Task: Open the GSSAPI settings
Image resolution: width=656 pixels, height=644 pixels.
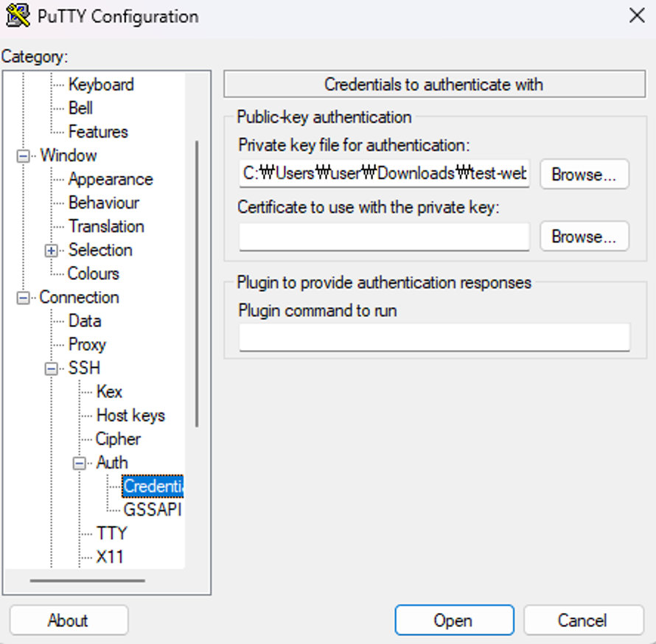Action: (x=153, y=510)
